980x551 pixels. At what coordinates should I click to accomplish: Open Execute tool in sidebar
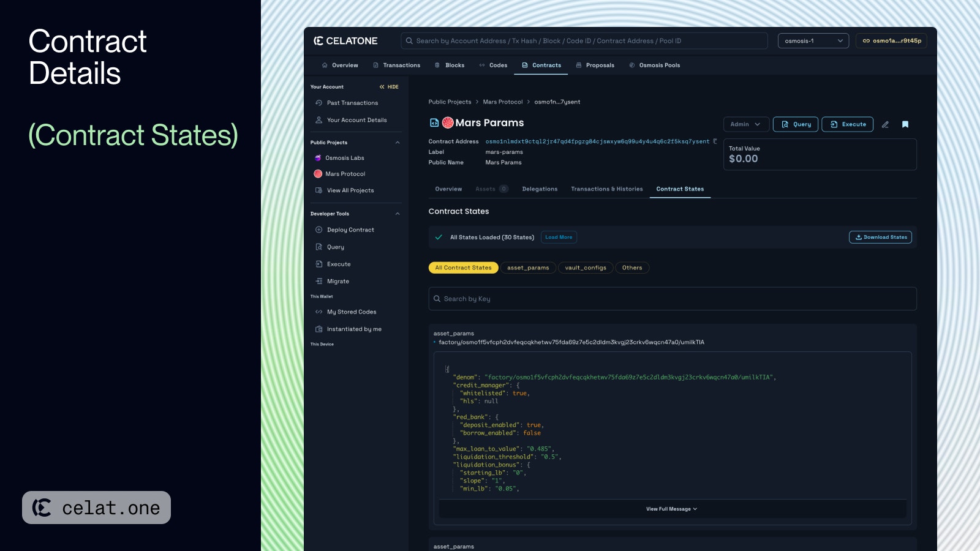[x=339, y=264]
